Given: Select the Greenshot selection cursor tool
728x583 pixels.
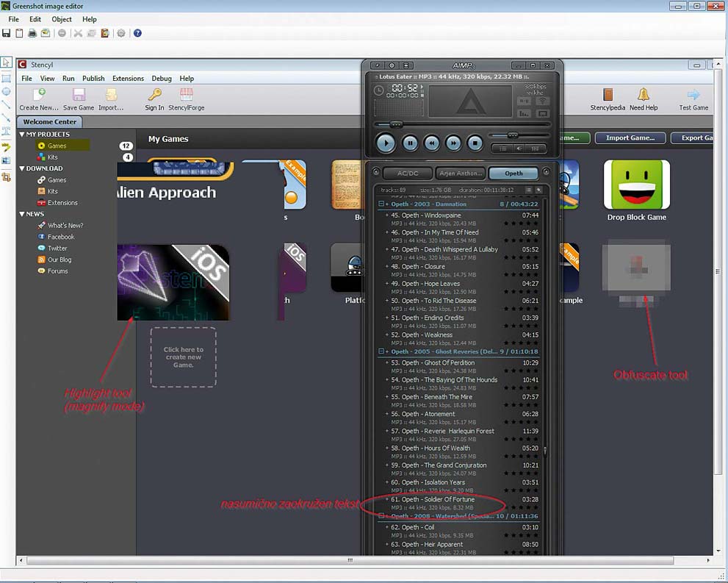Looking at the screenshot, I should 6,62.
